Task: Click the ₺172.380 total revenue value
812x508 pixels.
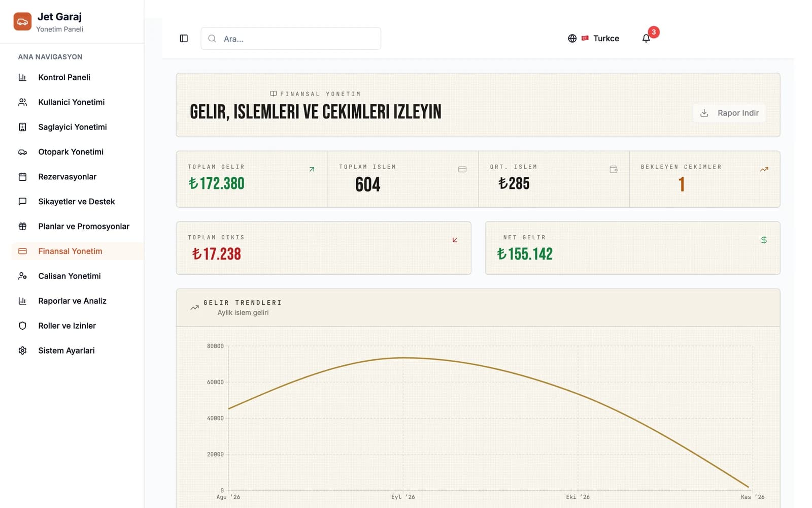Action: point(217,183)
